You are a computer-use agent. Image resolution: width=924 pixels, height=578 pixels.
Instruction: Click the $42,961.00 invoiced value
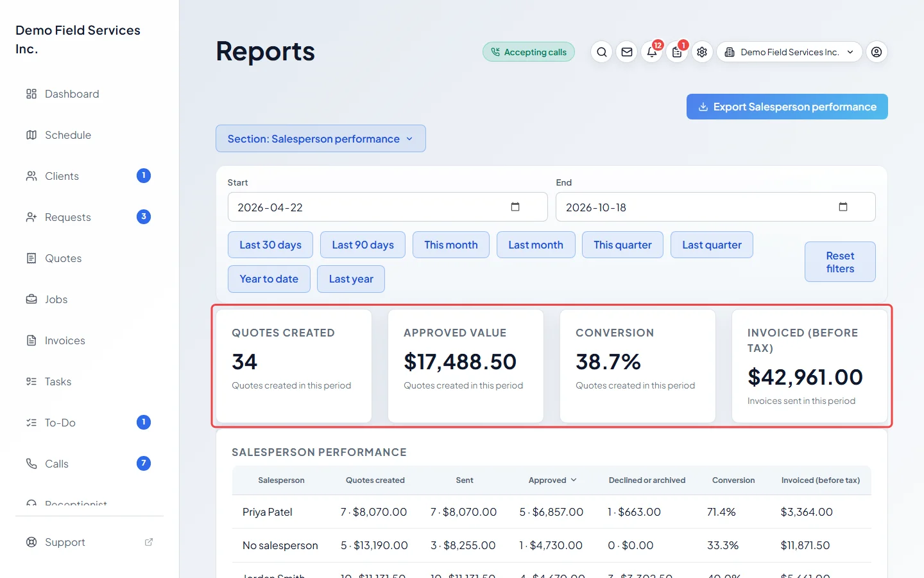click(x=805, y=377)
